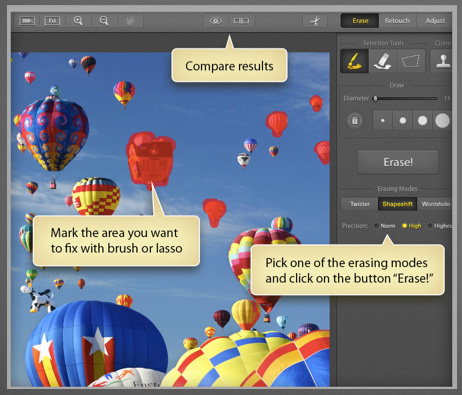Image resolution: width=462 pixels, height=395 pixels.
Task: Select the Clone stamp tool
Action: [442, 61]
